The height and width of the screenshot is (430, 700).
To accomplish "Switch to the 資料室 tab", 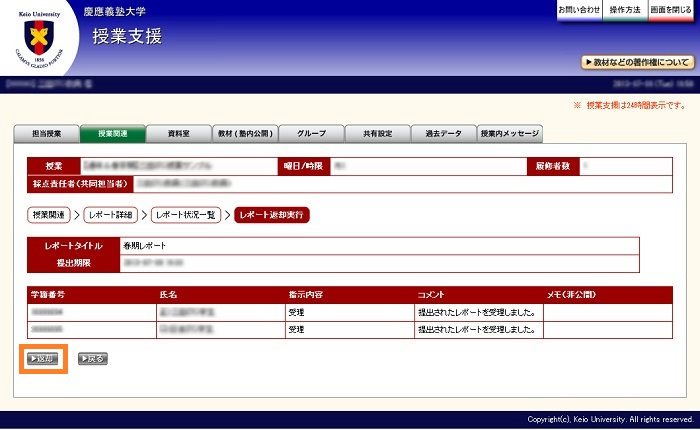I will [179, 133].
